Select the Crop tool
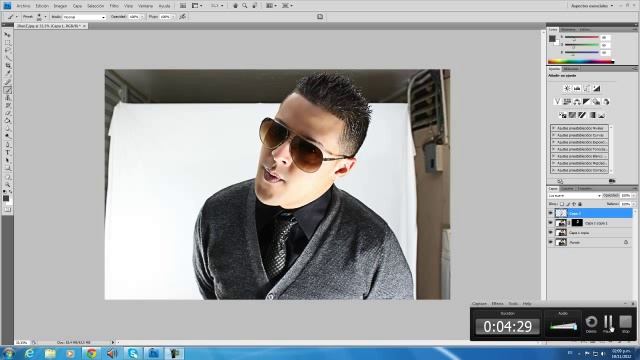The image size is (640, 360). point(7,66)
